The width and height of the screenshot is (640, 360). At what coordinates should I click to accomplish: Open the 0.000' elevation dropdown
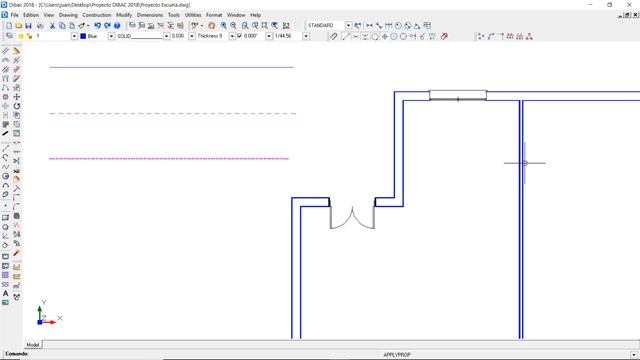[x=269, y=36]
